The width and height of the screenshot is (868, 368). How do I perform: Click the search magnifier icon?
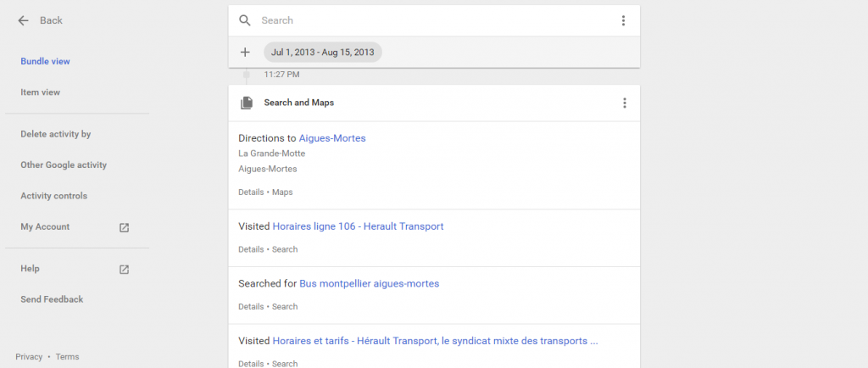tap(245, 20)
